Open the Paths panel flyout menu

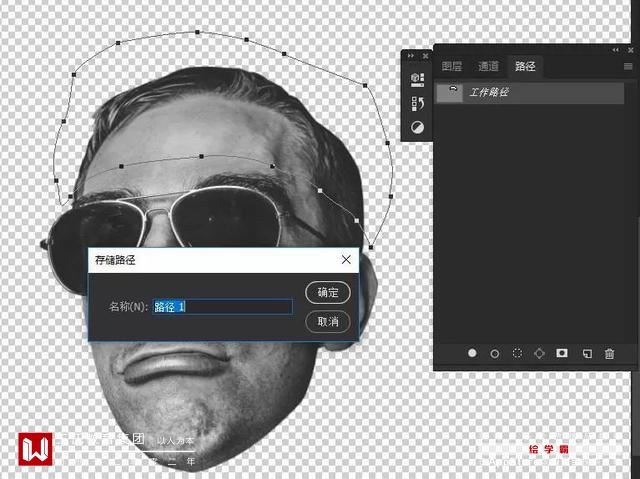tap(628, 66)
